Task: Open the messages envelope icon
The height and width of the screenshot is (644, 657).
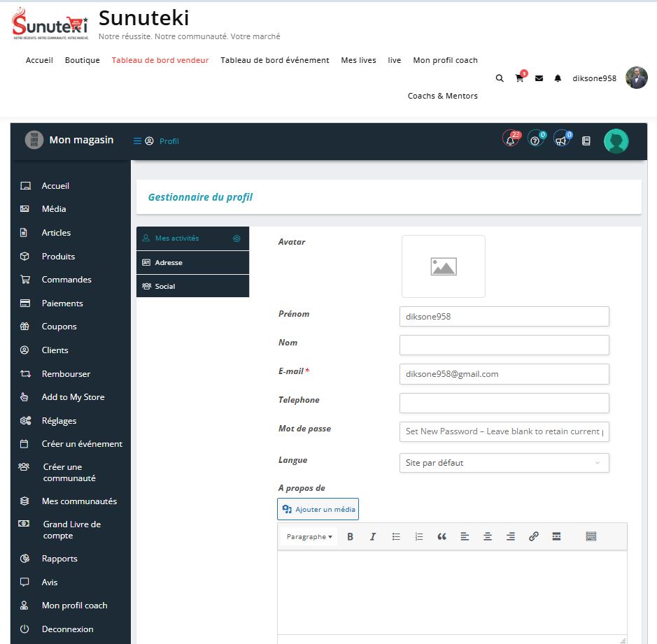Action: point(538,78)
